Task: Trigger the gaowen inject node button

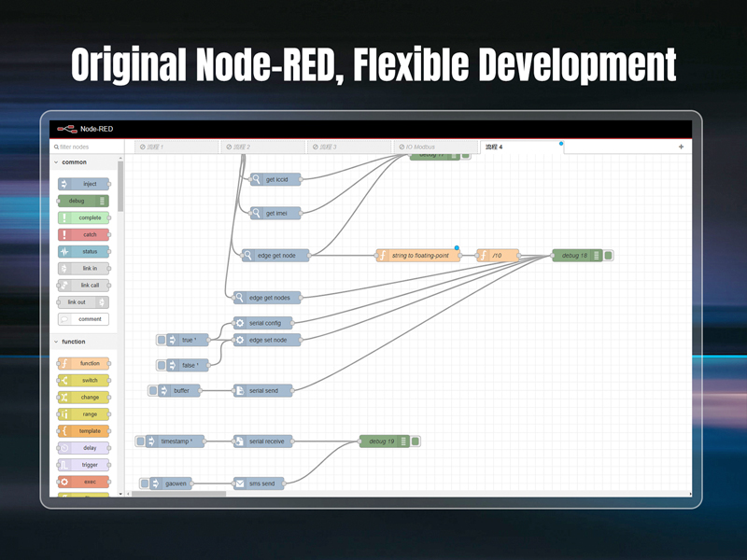Action: 145,483
